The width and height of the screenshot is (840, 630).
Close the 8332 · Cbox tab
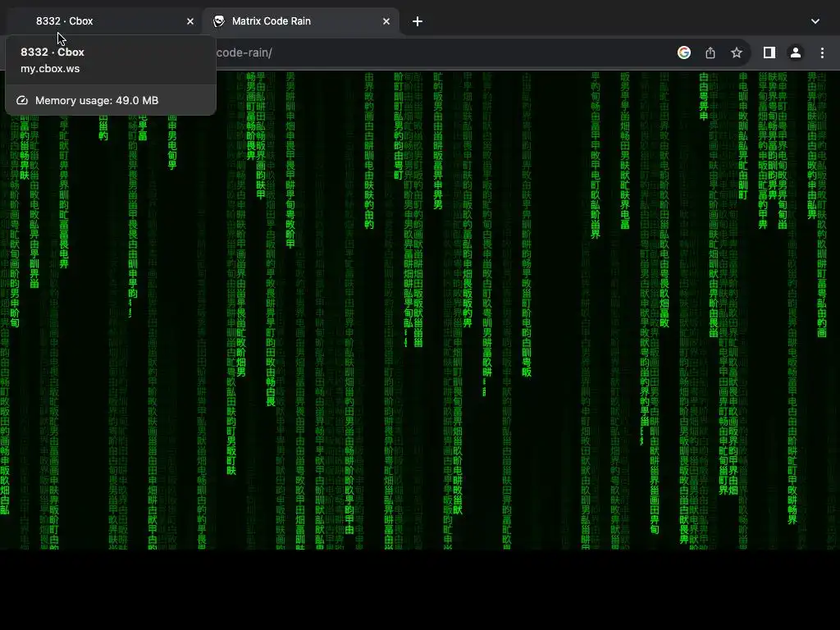[190, 21]
